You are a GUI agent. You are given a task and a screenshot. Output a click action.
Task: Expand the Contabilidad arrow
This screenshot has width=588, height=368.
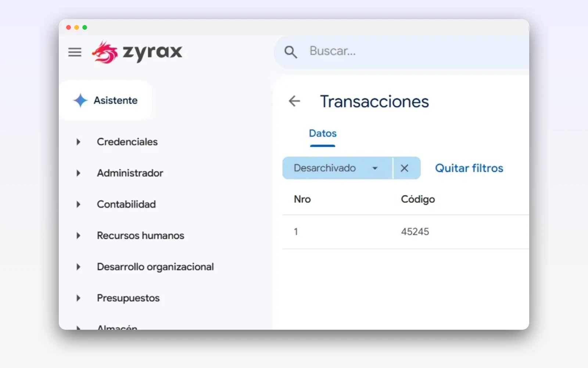(78, 204)
